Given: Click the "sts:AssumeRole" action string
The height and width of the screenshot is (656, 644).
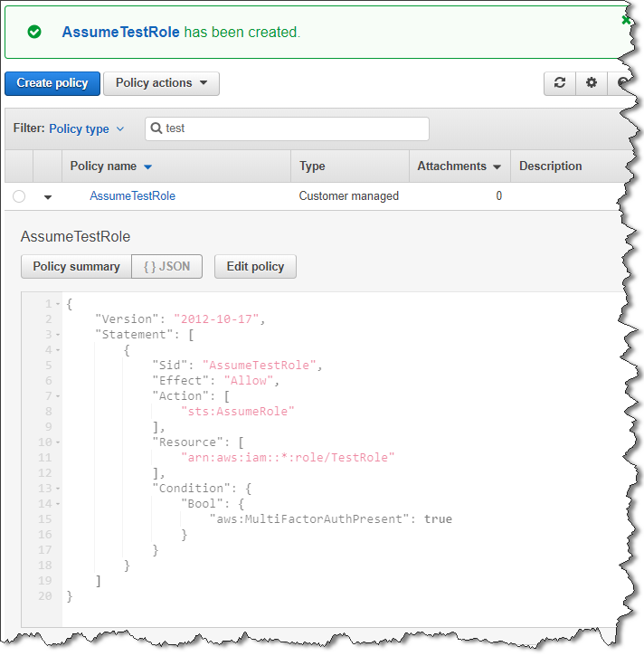Looking at the screenshot, I should coord(238,412).
